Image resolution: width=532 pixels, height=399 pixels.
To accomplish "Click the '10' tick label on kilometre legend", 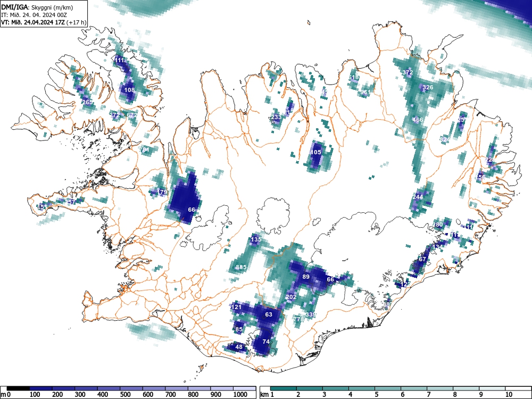I will (x=509, y=395).
